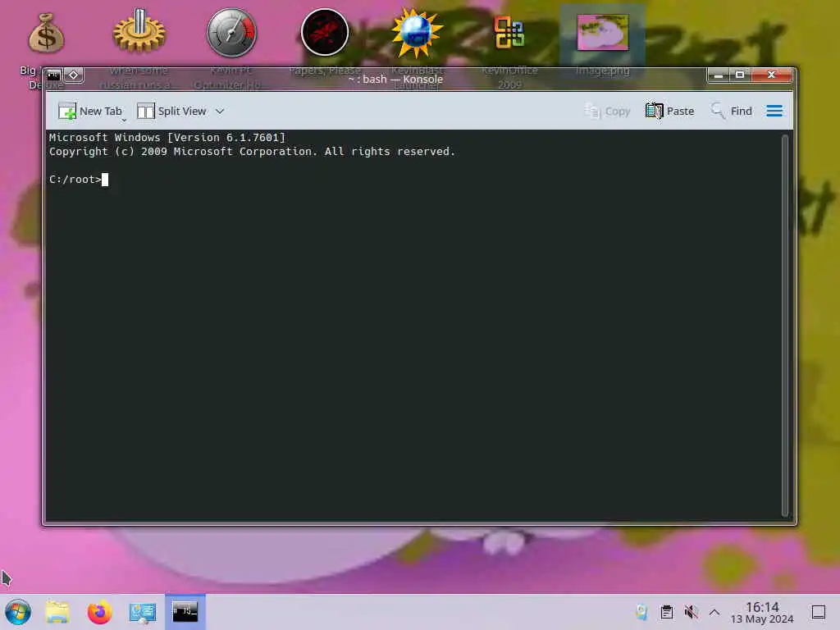The width and height of the screenshot is (840, 630).
Task: Paste clipboard into the terminal
Action: click(x=670, y=111)
